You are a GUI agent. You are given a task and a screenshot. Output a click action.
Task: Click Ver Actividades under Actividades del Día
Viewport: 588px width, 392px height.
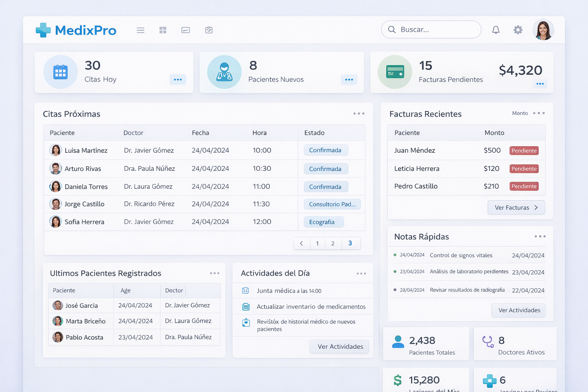click(x=339, y=346)
